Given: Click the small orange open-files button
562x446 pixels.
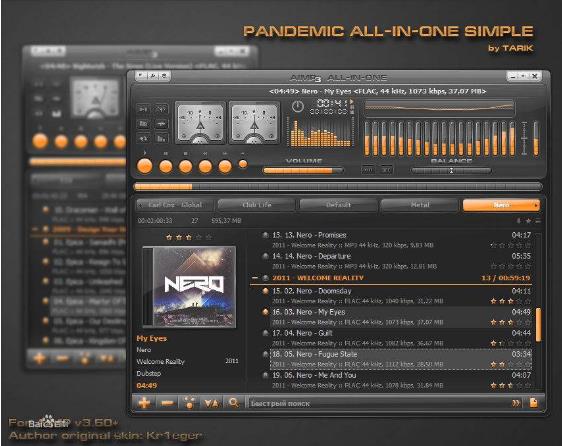Looking at the screenshot, I should coord(243,164).
